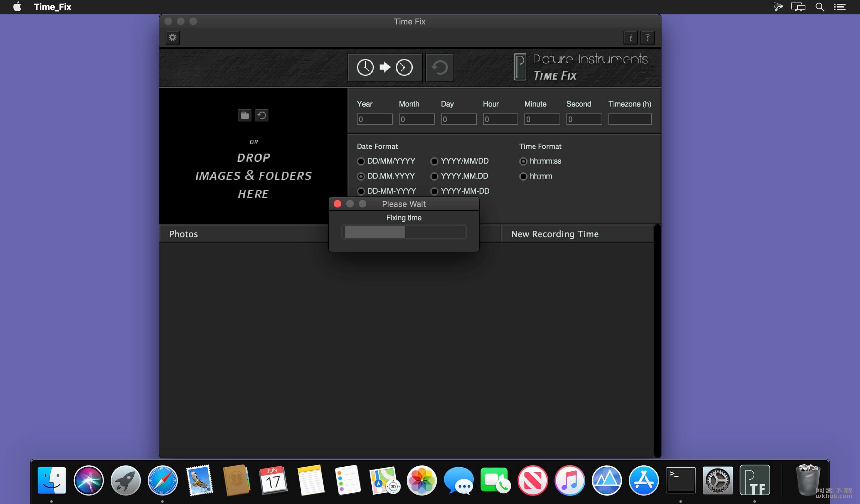Viewport: 860px width, 504px height.
Task: Click the Fixing time progress bar
Action: pyautogui.click(x=404, y=232)
